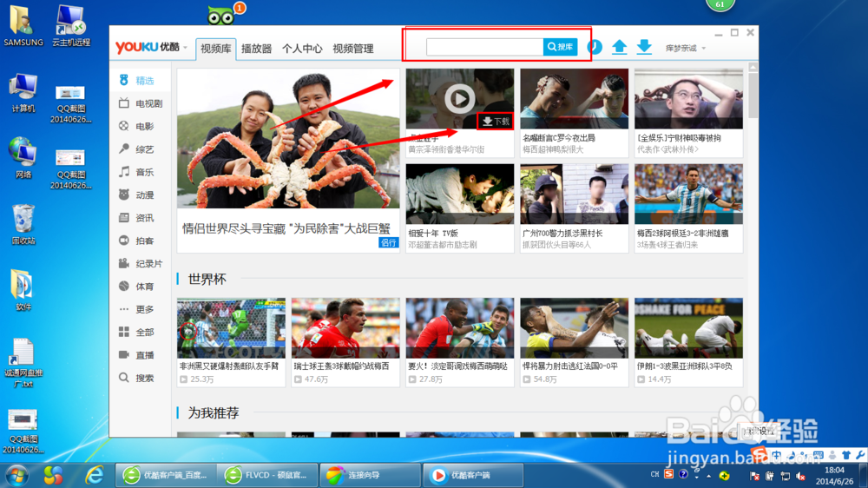
Task: Click the 黄宗泽领衔香港华尔街 subtitle text
Action: tap(446, 149)
